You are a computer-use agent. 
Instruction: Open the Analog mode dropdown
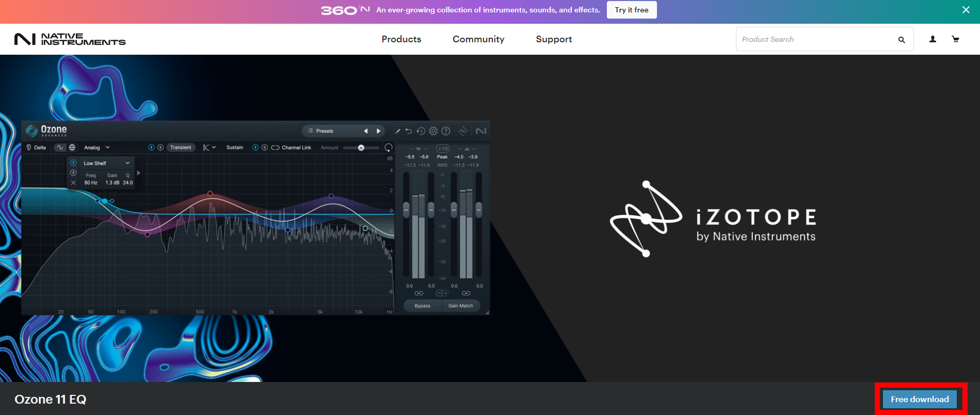pos(97,148)
